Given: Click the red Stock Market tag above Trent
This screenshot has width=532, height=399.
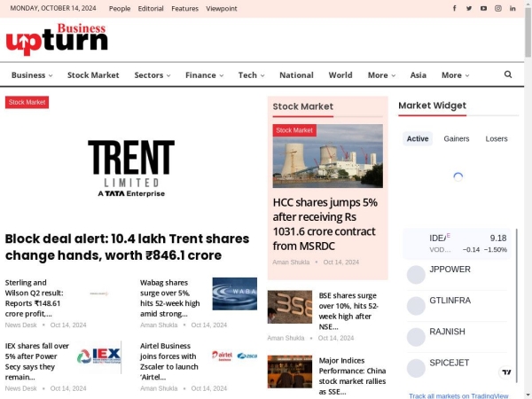Looking at the screenshot, I should (x=27, y=102).
